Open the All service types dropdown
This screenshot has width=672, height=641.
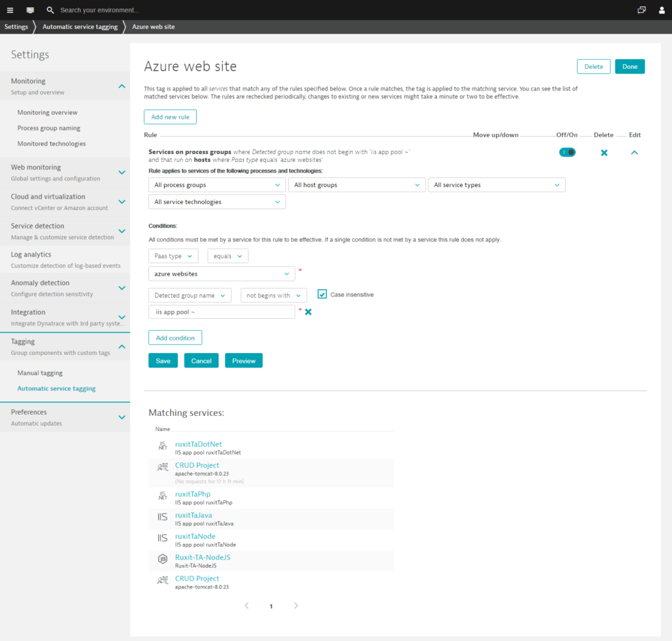[496, 184]
